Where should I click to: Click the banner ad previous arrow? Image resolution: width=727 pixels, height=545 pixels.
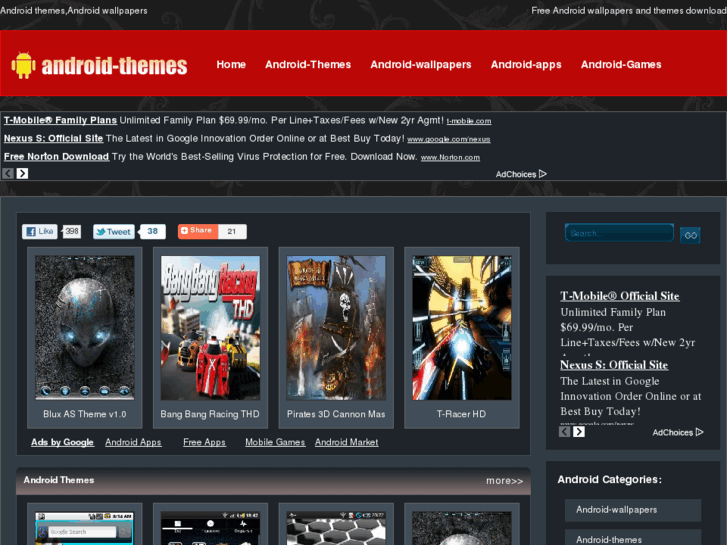8,173
